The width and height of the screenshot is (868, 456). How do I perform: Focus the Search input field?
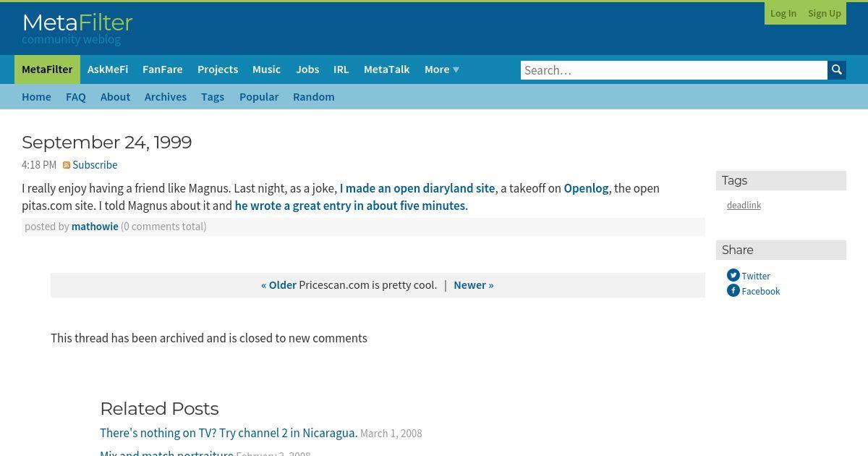(673, 70)
